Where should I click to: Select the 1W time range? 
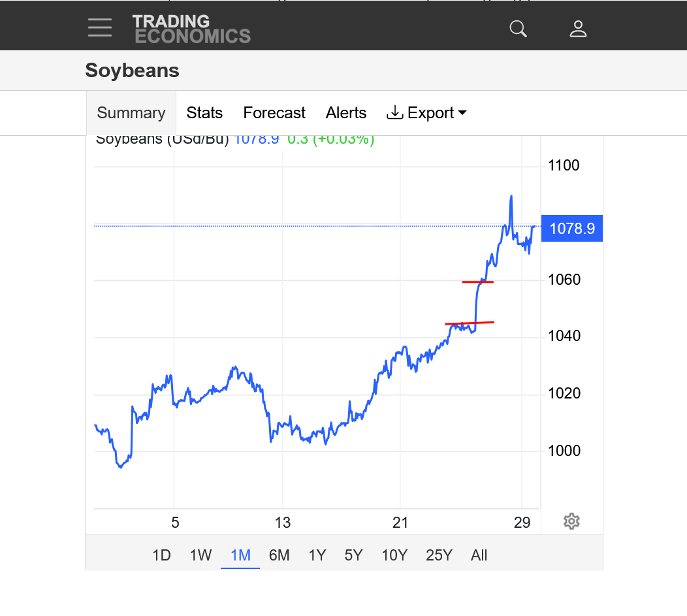click(x=200, y=555)
